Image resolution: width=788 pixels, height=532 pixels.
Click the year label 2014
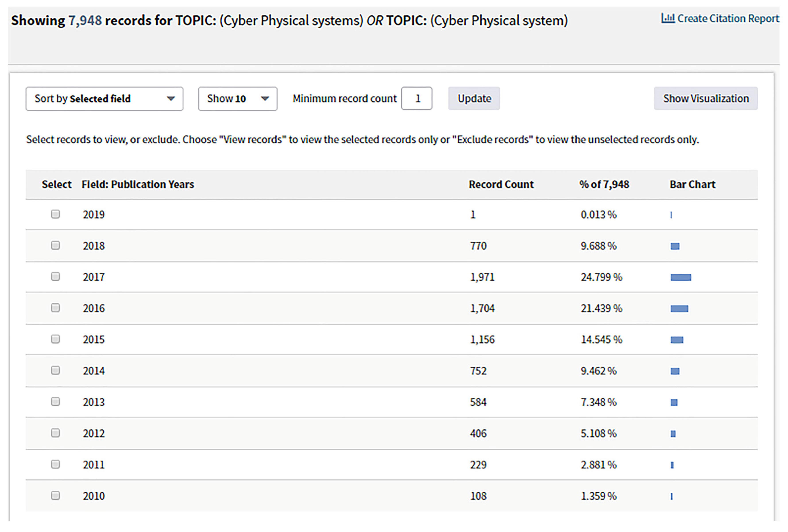[94, 371]
